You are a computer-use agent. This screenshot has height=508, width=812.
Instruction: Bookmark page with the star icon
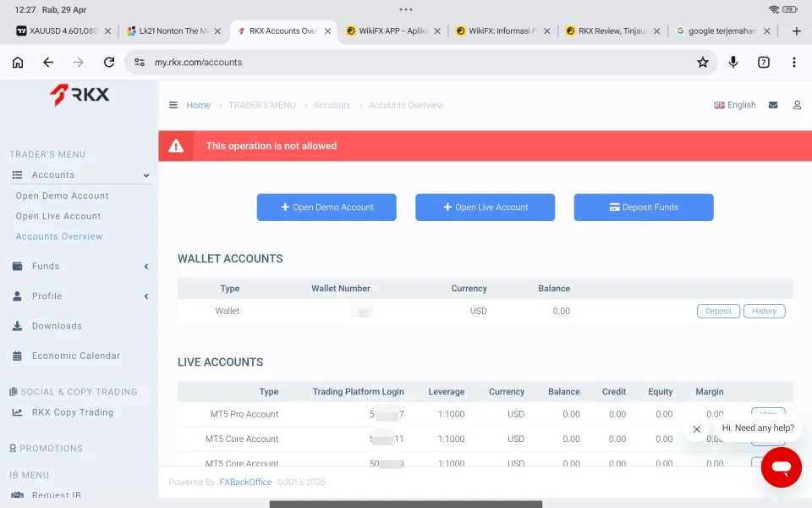click(x=702, y=62)
